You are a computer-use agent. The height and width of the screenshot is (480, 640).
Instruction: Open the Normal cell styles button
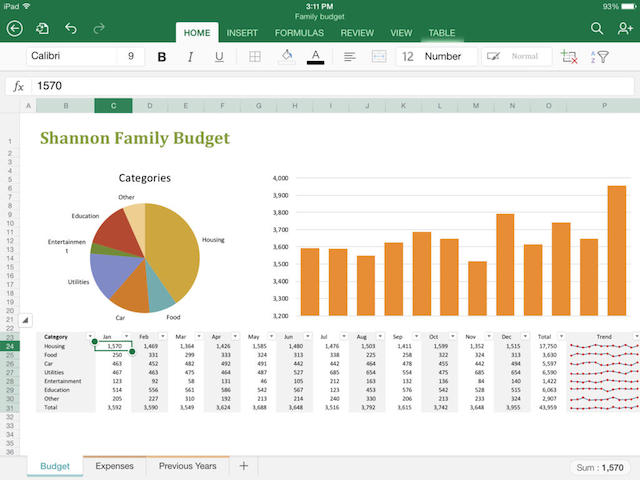click(x=517, y=56)
